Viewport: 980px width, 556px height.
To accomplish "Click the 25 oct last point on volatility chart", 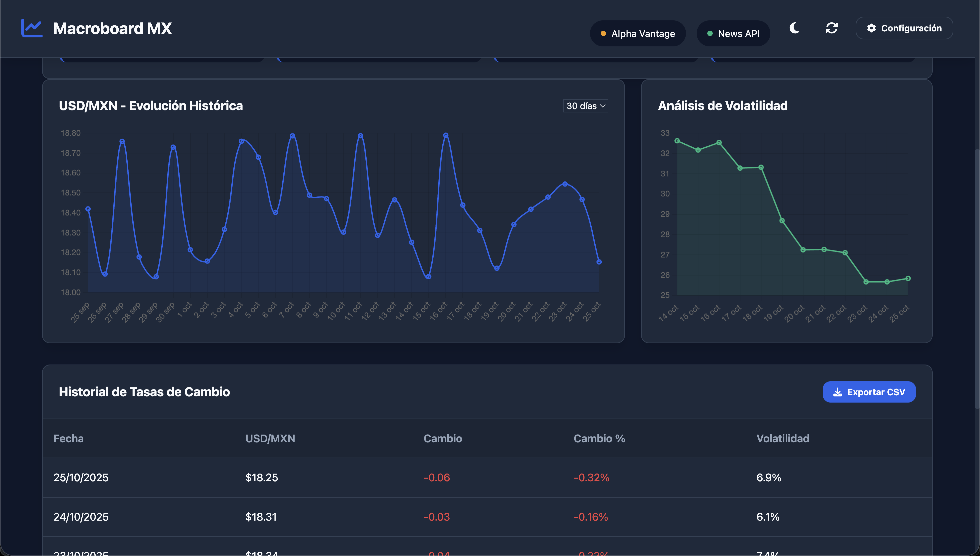I will click(908, 279).
